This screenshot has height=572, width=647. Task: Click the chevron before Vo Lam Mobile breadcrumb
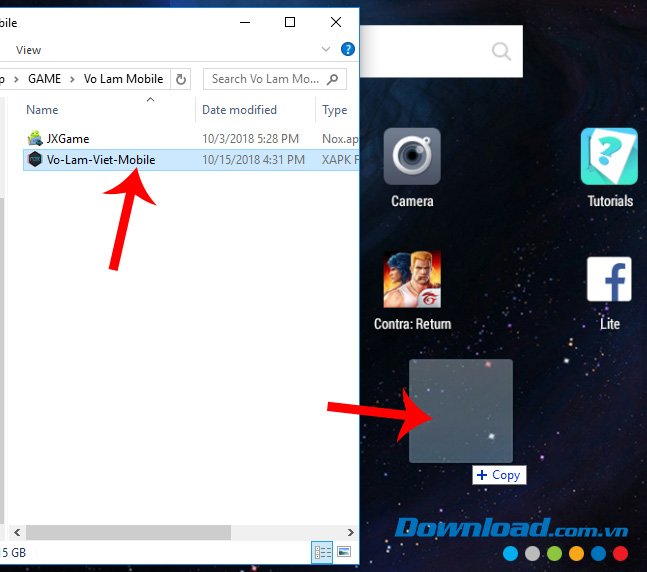[72, 79]
